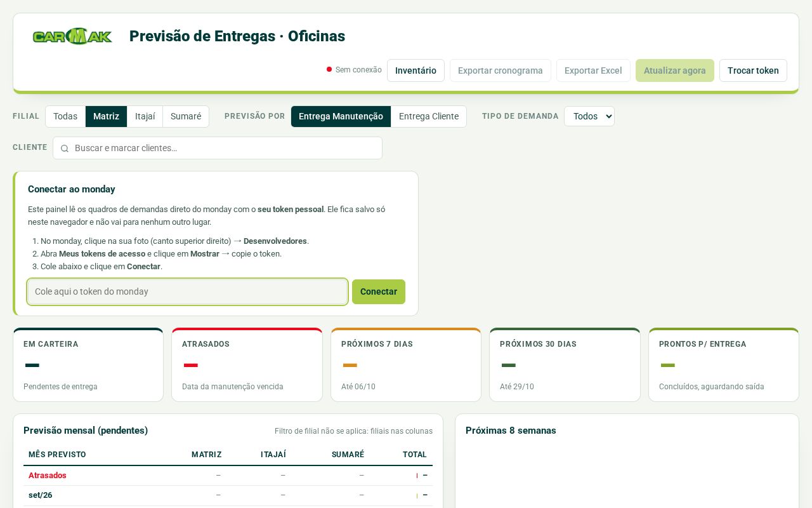Click Exportar Excel button
The image size is (812, 508).
593,70
